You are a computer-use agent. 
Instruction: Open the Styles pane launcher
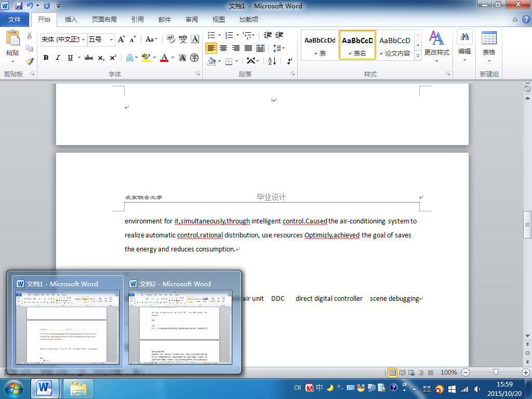pyautogui.click(x=448, y=74)
